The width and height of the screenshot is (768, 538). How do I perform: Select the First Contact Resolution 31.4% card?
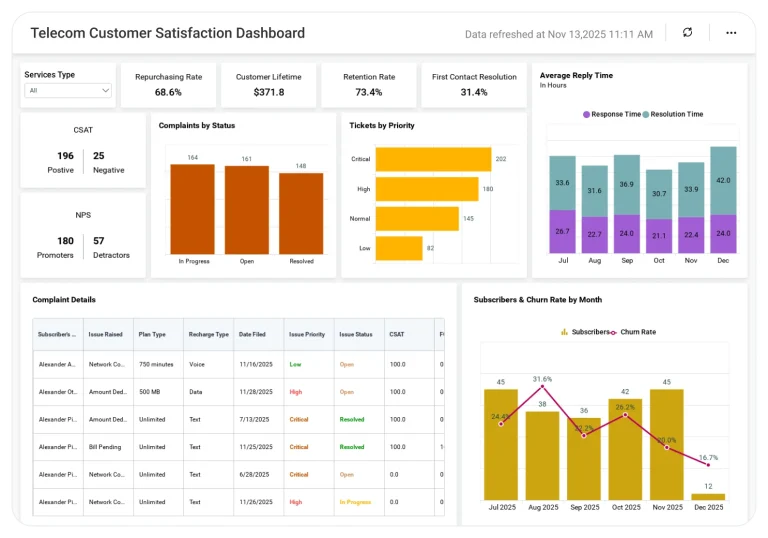pyautogui.click(x=474, y=85)
